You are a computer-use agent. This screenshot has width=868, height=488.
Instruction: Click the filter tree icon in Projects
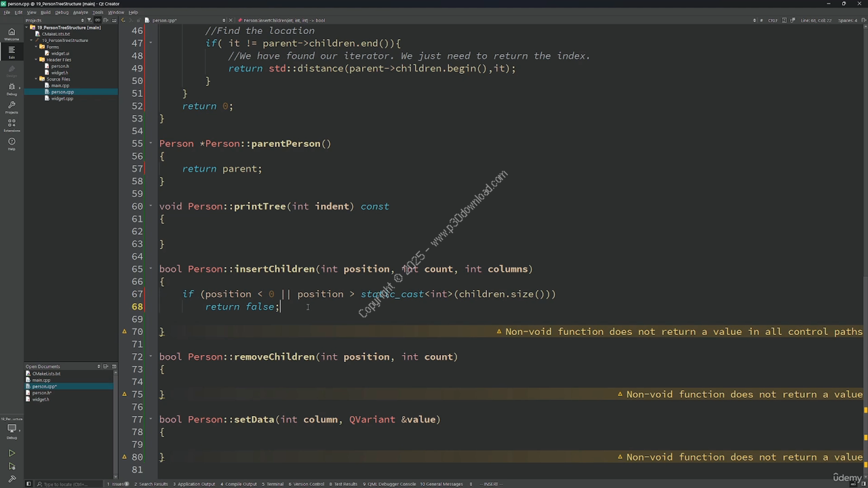pyautogui.click(x=89, y=20)
